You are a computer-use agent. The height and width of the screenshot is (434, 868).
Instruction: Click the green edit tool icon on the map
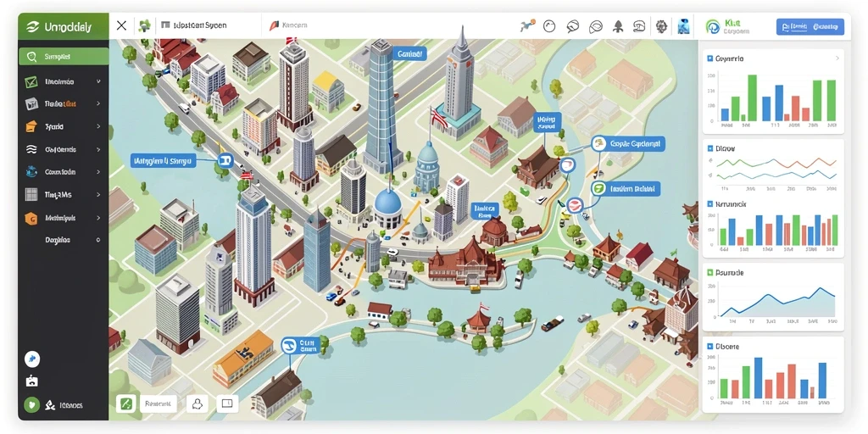coord(125,403)
